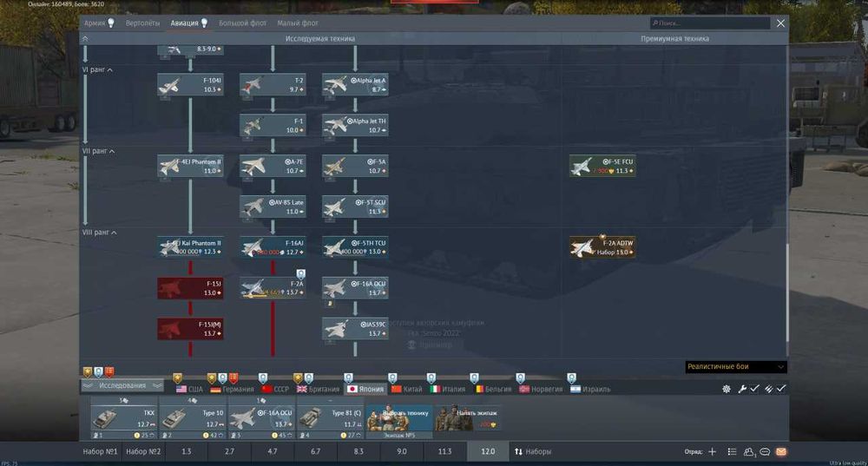Screen dimensions: 868x466
Task: Choose preset Набор №1
Action: [100, 451]
